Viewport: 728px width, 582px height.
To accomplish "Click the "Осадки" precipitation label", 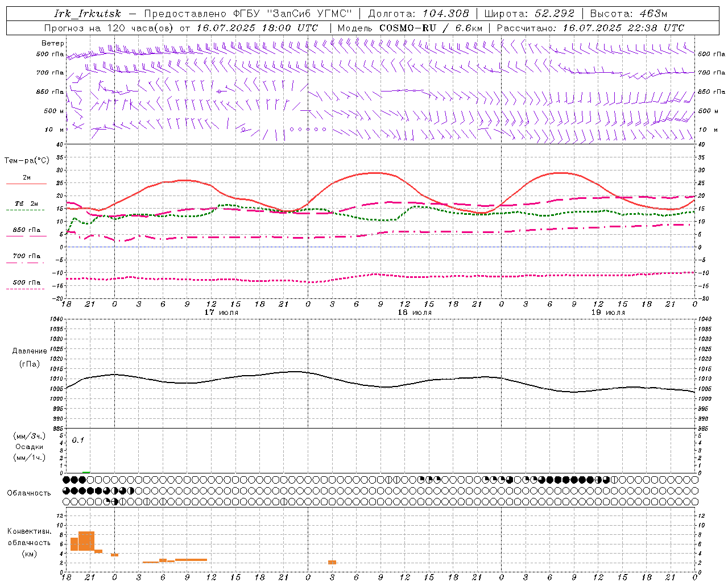I will [x=30, y=447].
